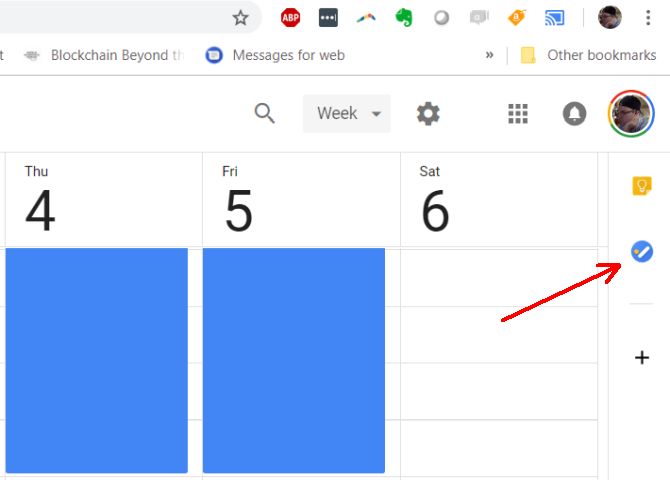Screen dimensions: 670x480
Task: Open the Chrome three-dot menu
Action: click(648, 18)
